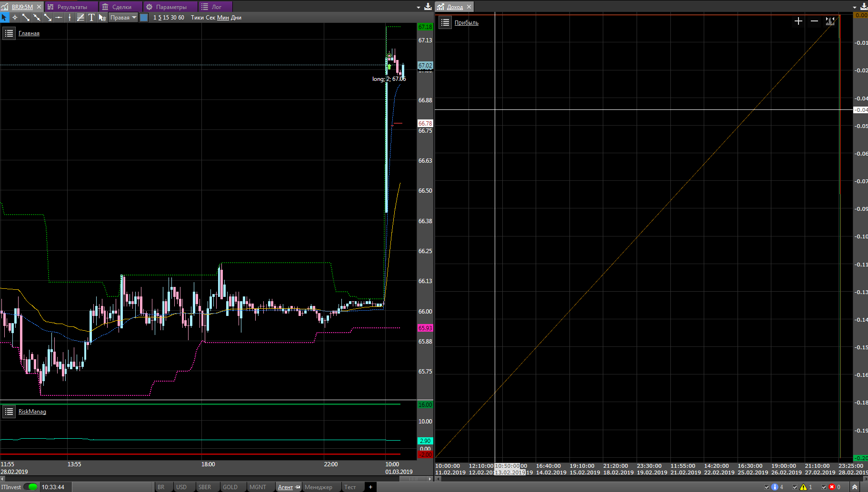868x492 pixels.
Task: Open the blue color swatch in toolbar
Action: click(144, 18)
